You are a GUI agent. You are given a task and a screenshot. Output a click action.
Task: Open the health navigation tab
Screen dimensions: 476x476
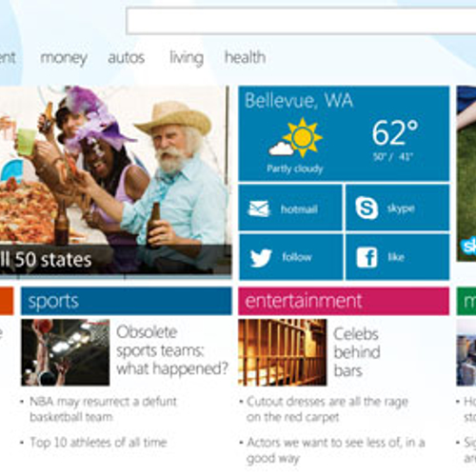[x=246, y=57]
